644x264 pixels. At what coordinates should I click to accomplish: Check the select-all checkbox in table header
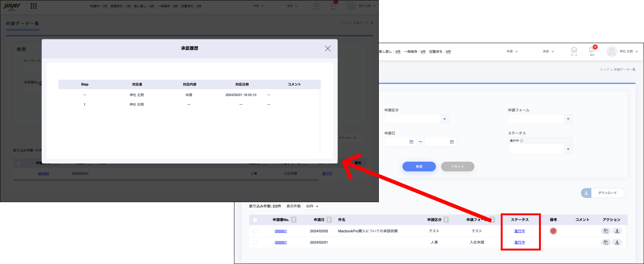coord(255,220)
